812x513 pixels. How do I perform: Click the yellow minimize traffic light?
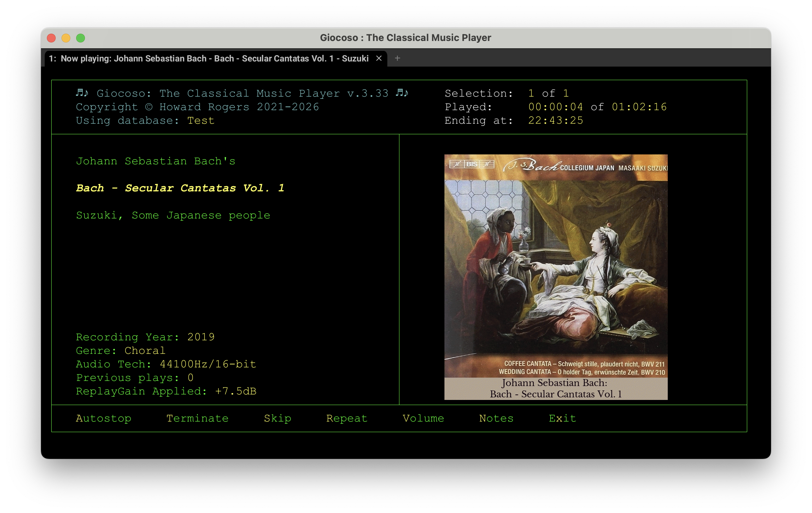66,38
